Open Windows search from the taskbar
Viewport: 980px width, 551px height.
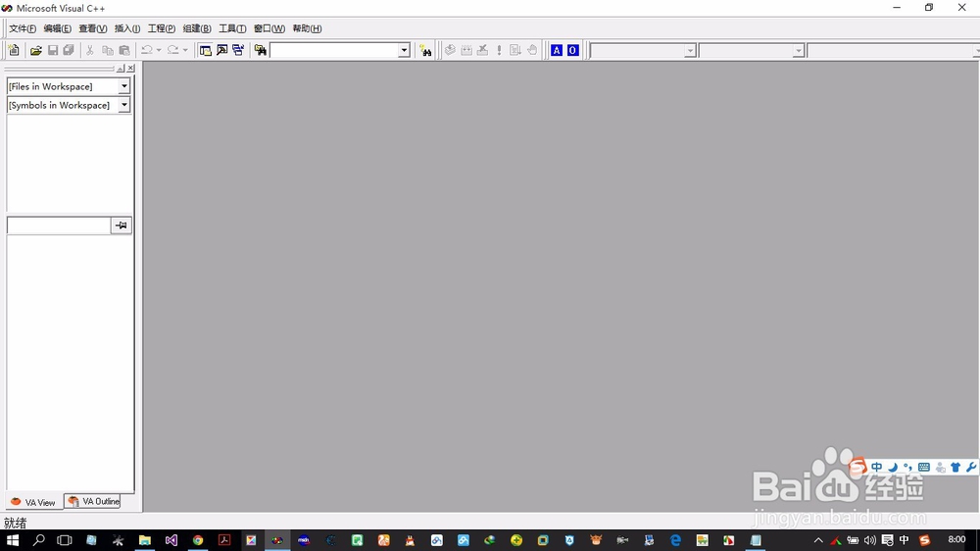click(x=39, y=540)
